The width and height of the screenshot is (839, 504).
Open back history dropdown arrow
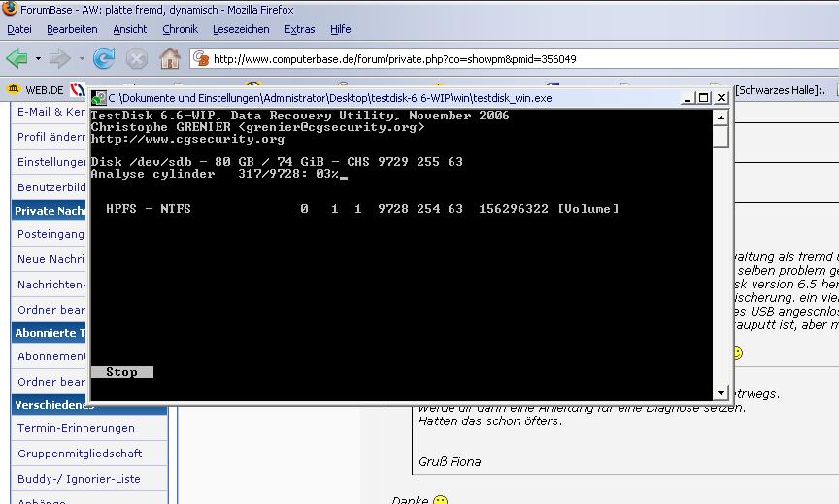pyautogui.click(x=38, y=58)
